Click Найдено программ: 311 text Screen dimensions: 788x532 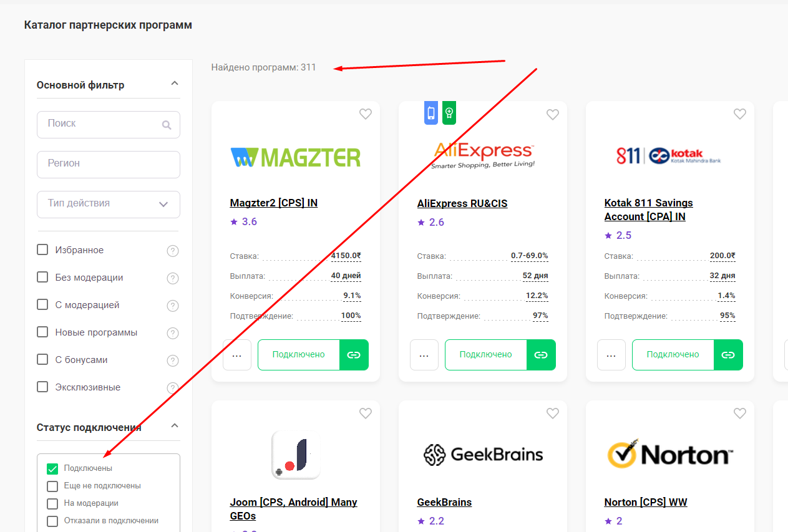click(264, 67)
